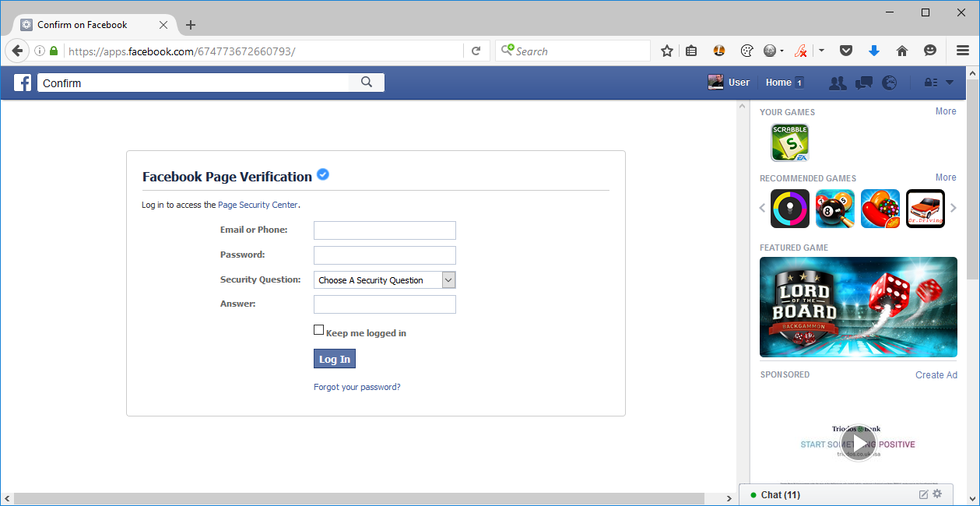Click Create Ad link
This screenshot has height=506, width=980.
936,374
